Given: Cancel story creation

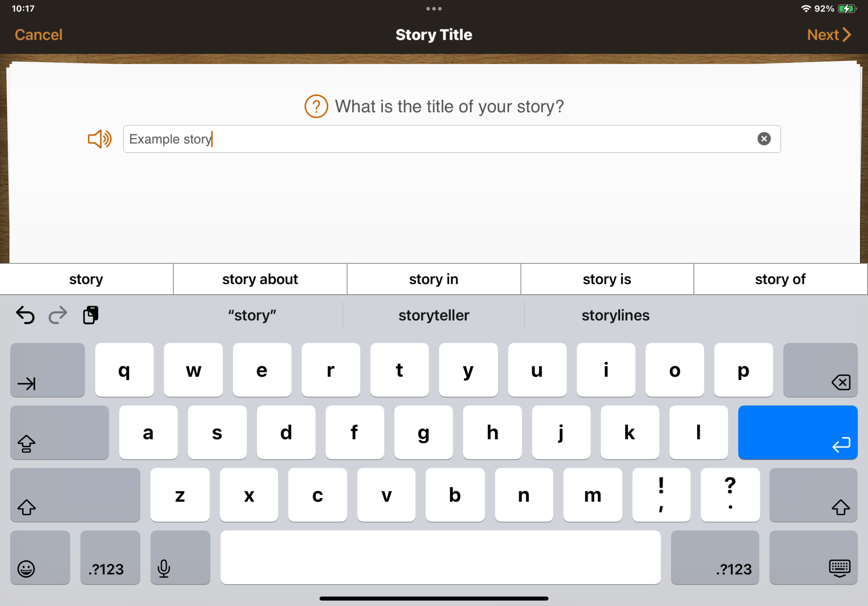Looking at the screenshot, I should click(39, 34).
